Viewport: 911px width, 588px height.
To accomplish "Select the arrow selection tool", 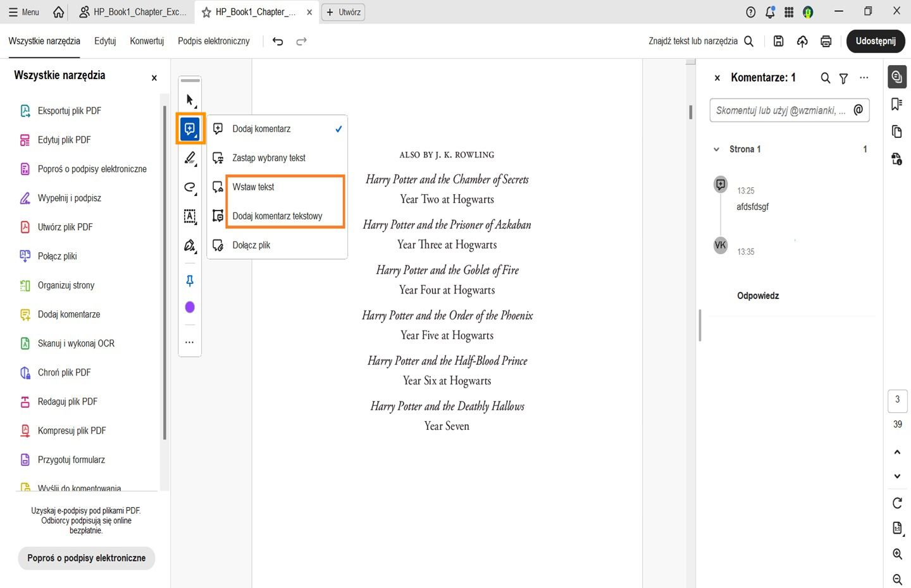I will tap(190, 100).
